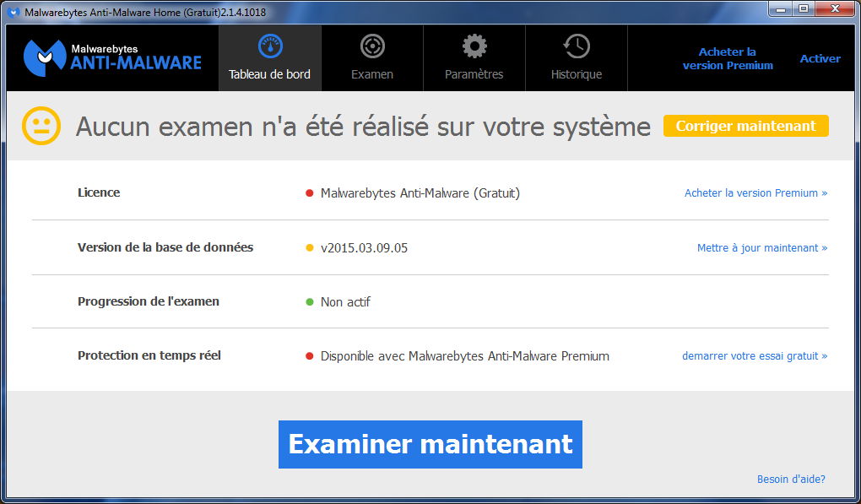Open the Acheter la version Premium link
Viewport: 861px width, 504px height.
coord(755,192)
